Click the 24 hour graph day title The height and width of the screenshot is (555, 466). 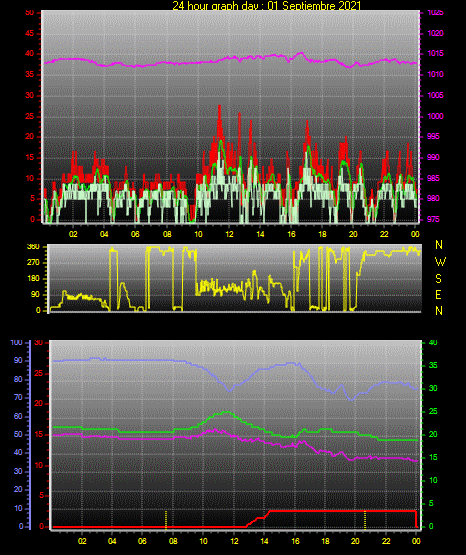click(266, 6)
